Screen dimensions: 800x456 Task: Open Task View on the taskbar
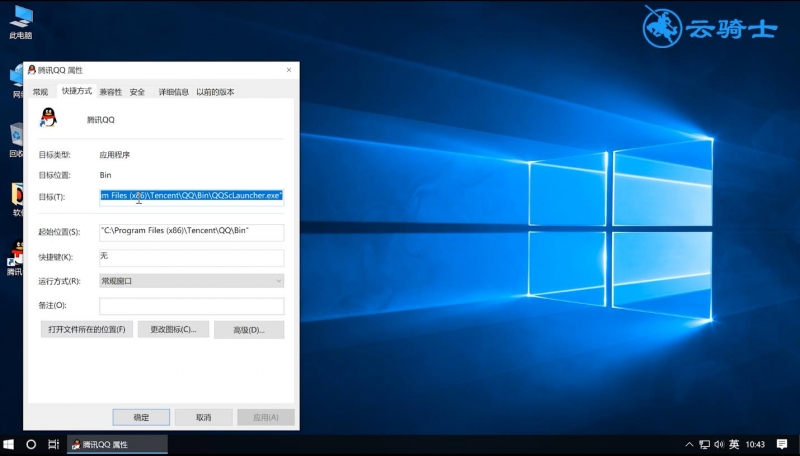54,444
